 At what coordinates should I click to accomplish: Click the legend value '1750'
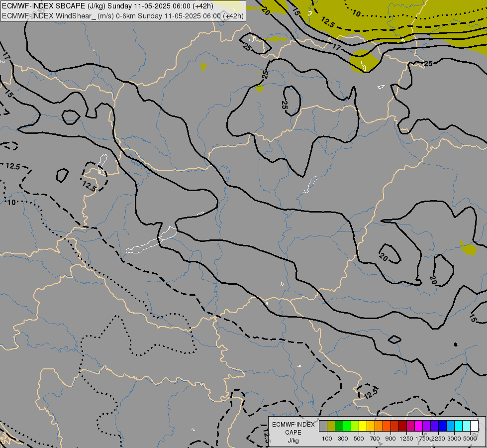[422, 439]
